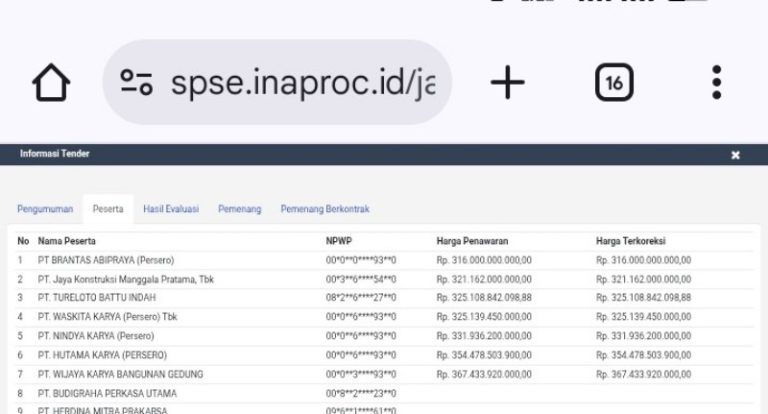This screenshot has width=768, height=414.
Task: Go to the Pemenang tab
Action: 240,209
